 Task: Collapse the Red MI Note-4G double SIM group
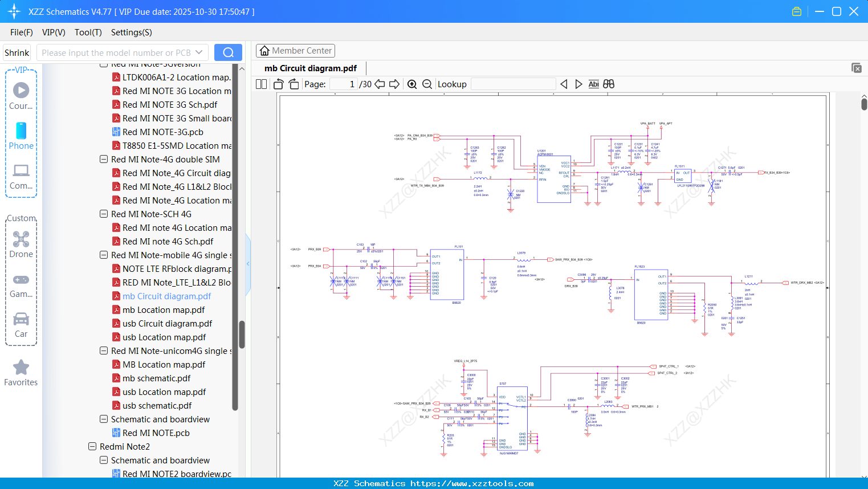click(x=104, y=159)
